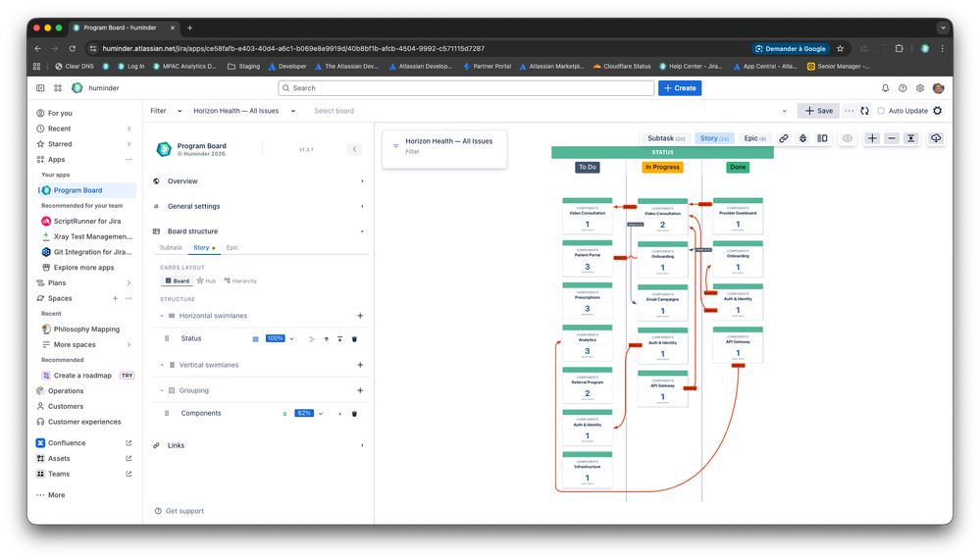
Task: Click Get support link
Action: pyautogui.click(x=180, y=511)
